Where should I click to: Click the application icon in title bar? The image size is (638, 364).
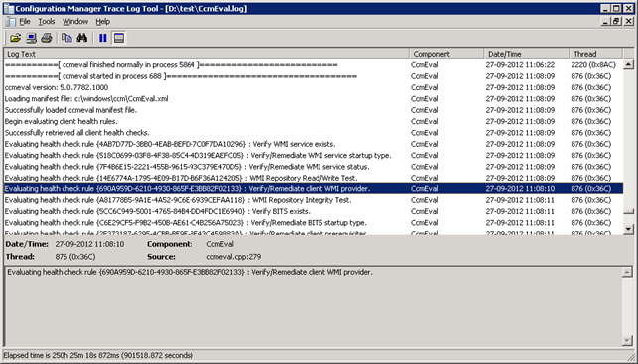coord(9,8)
